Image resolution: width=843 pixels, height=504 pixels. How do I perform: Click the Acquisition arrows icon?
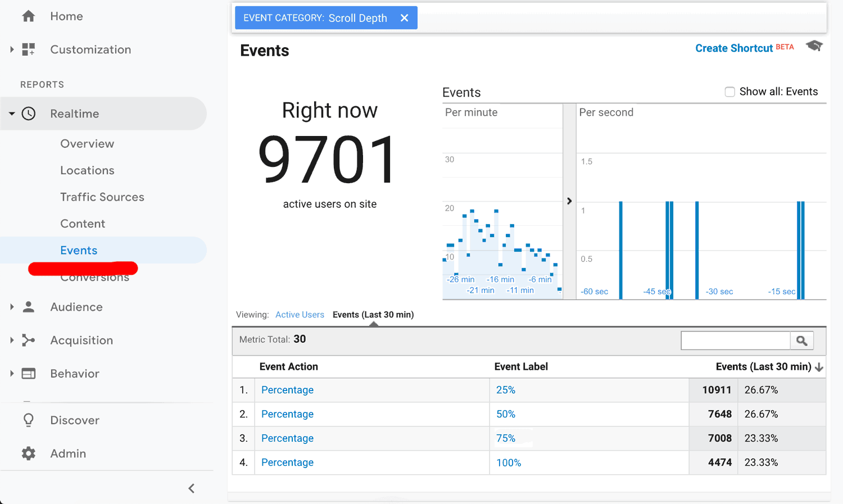coord(29,340)
